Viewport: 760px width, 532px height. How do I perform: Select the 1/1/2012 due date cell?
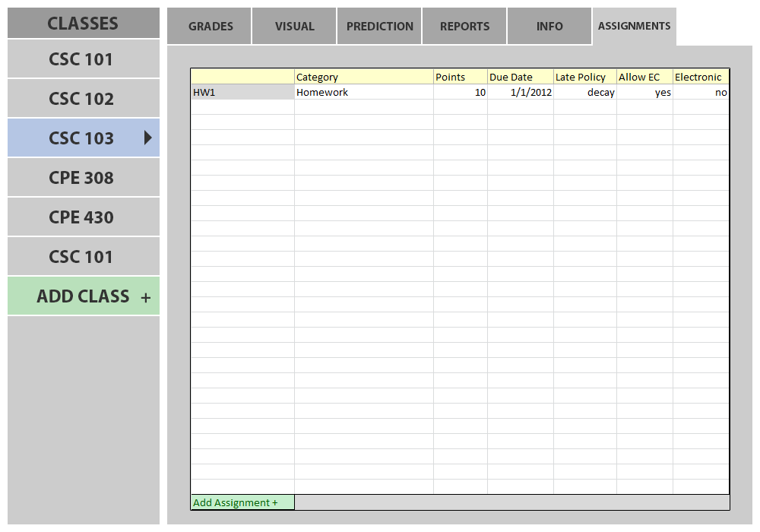point(521,92)
